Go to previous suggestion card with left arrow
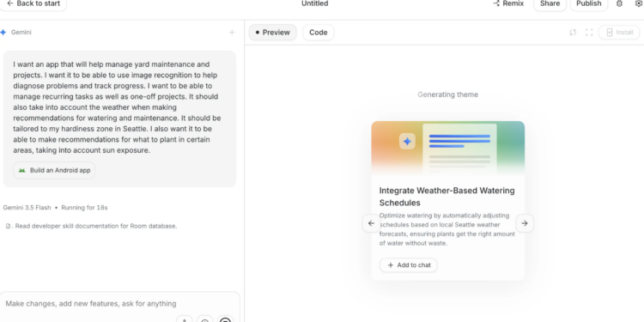The height and width of the screenshot is (322, 644). click(x=371, y=223)
